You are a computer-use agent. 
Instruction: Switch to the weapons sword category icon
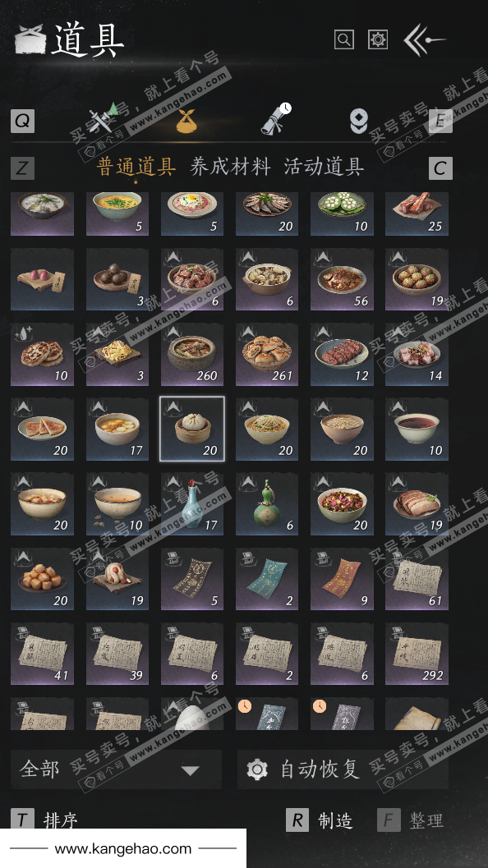[104, 118]
